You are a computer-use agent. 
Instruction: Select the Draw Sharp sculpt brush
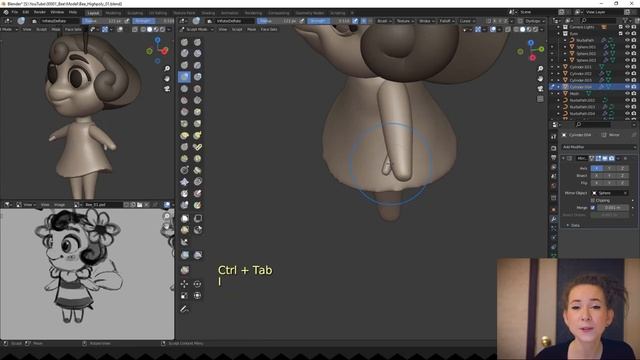[x=198, y=42]
